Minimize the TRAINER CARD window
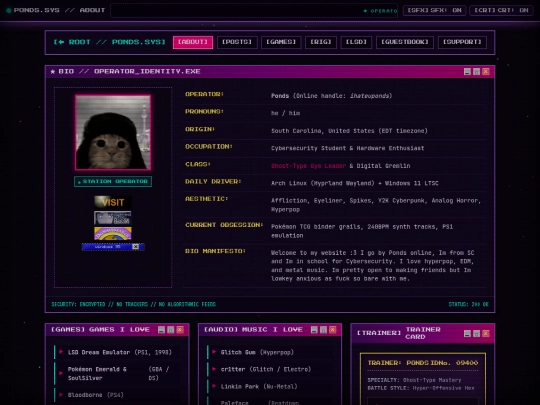This screenshot has width=540, height=405. pyautogui.click(x=467, y=333)
